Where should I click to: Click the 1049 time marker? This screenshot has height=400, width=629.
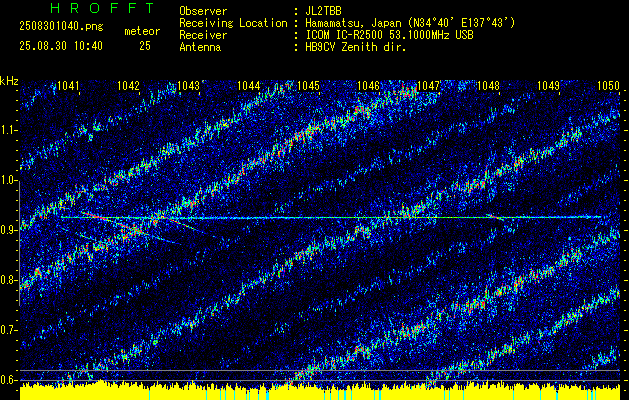tap(548, 85)
